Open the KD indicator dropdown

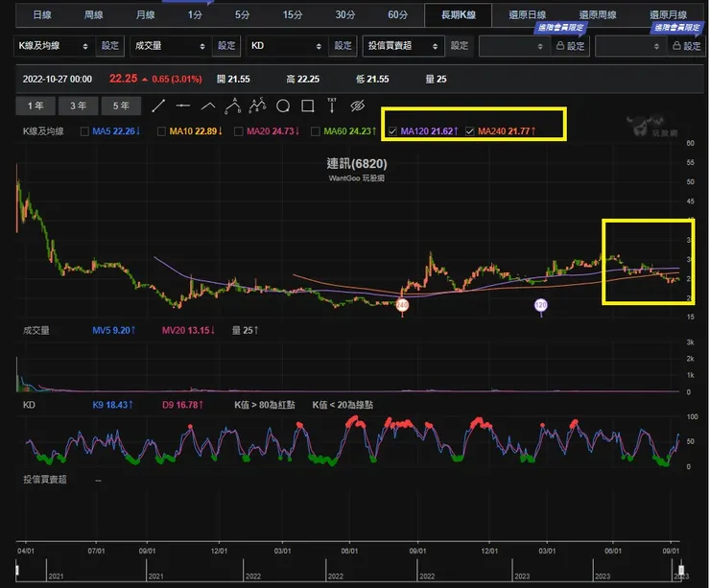click(287, 46)
